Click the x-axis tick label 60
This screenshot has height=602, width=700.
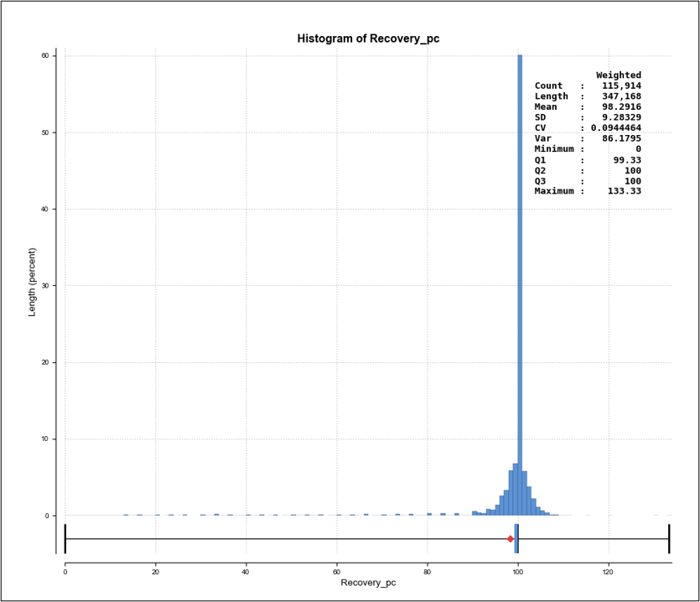[x=337, y=572]
